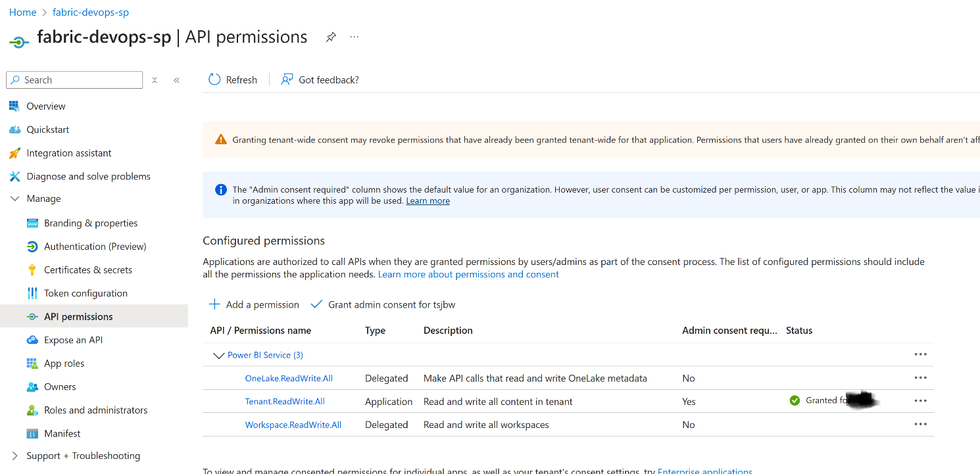
Task: Click the Refresh circular arrow icon
Action: 214,80
